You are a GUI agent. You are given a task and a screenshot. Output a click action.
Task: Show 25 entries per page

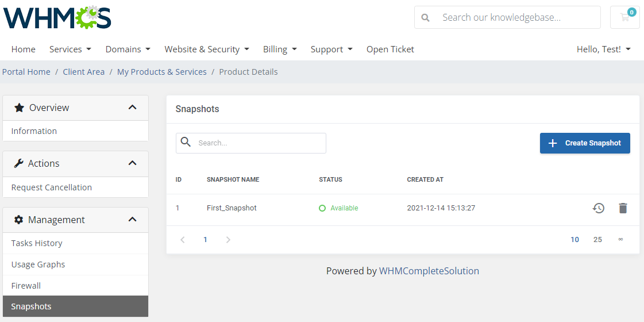tap(597, 240)
